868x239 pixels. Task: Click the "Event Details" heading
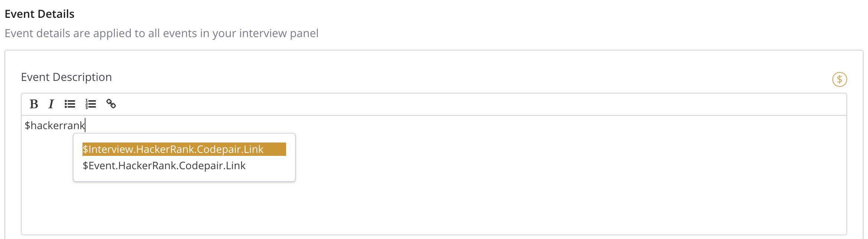coord(39,14)
